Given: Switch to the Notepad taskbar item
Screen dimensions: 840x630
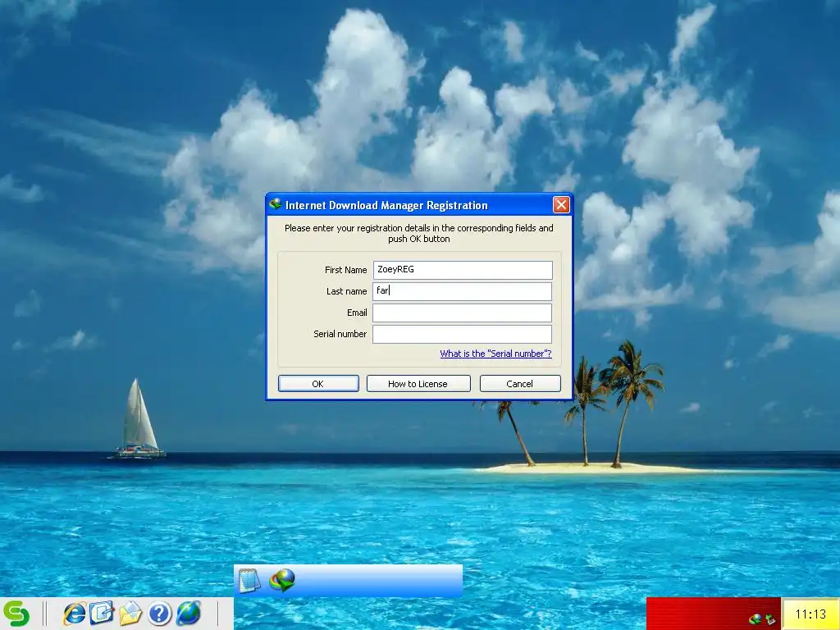Looking at the screenshot, I should [249, 581].
